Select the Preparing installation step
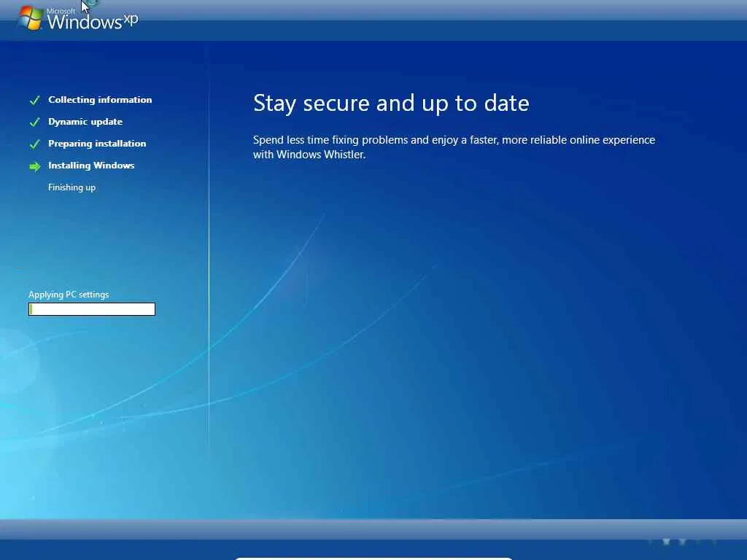Image resolution: width=747 pixels, height=560 pixels. 97,144
